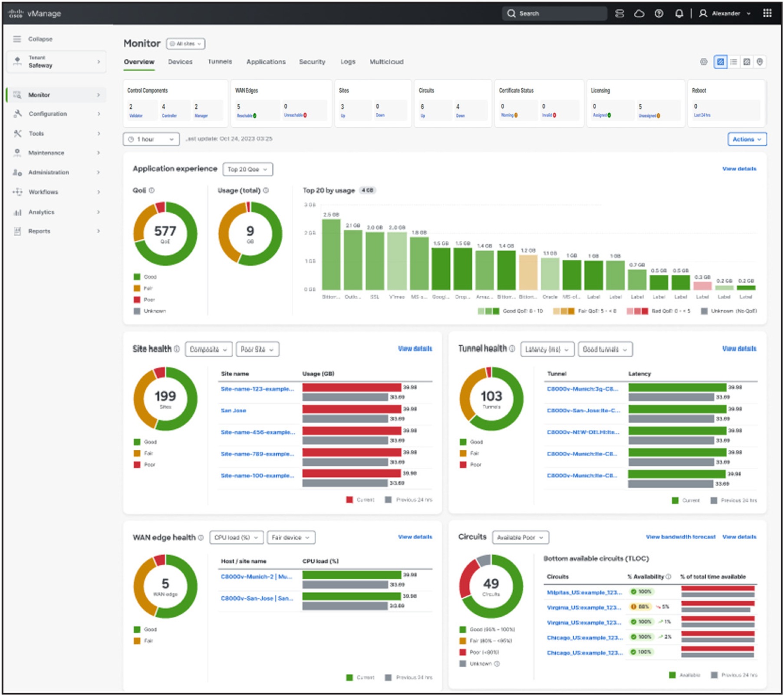Open the app grid launcher icon
The image size is (784, 696).
pos(768,13)
